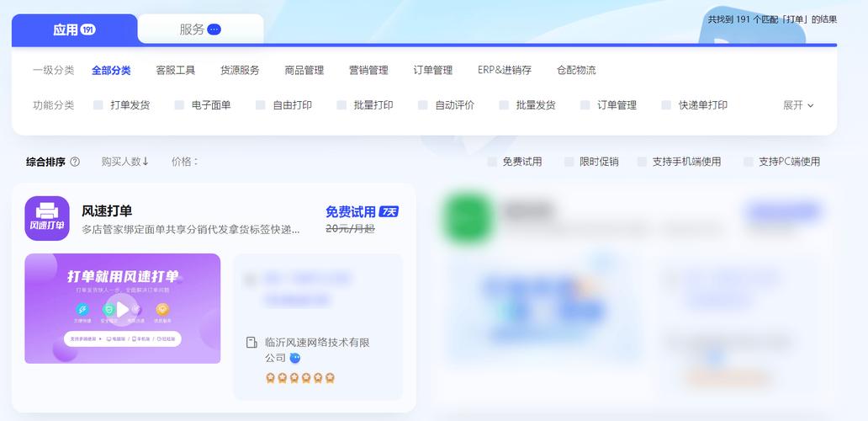Select 客服工具 category

(176, 71)
